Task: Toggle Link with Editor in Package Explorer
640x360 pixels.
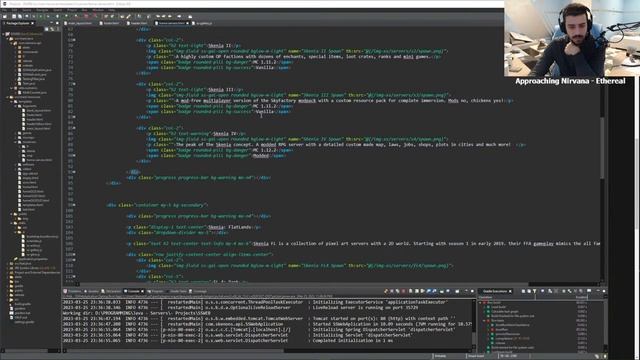Action: [52, 29]
